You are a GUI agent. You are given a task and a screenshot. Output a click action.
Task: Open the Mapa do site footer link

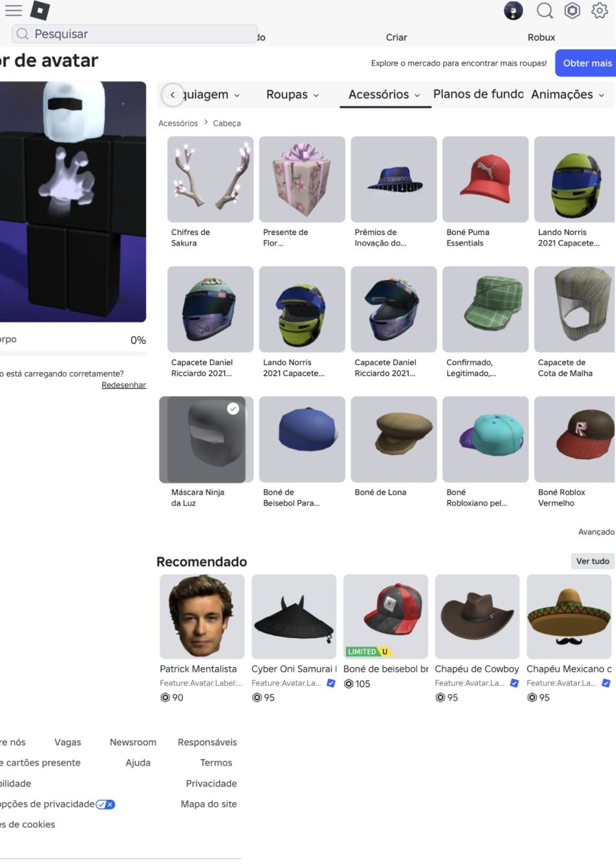(209, 804)
